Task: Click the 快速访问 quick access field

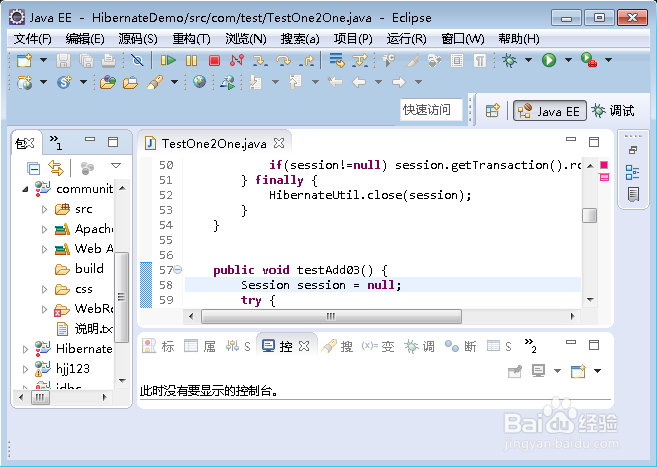Action: [x=431, y=110]
